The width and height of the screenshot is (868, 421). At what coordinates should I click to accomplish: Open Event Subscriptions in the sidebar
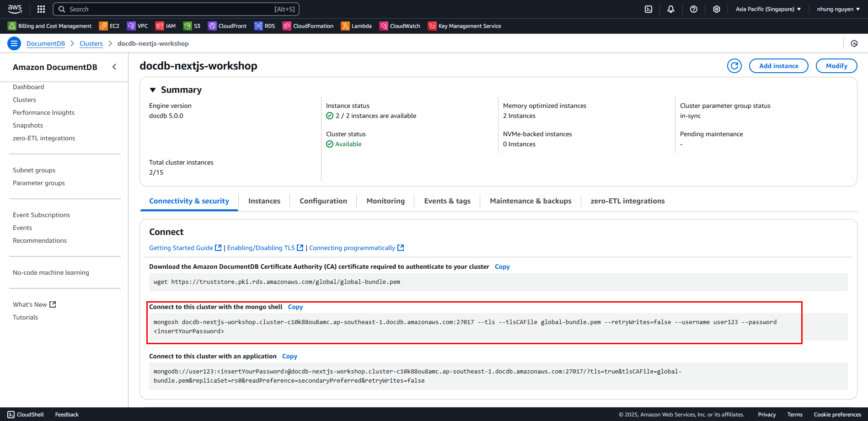coord(41,215)
